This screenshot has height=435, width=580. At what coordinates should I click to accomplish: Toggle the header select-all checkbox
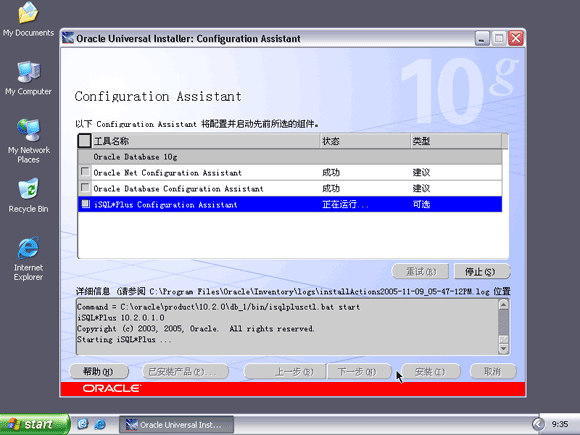[84, 141]
